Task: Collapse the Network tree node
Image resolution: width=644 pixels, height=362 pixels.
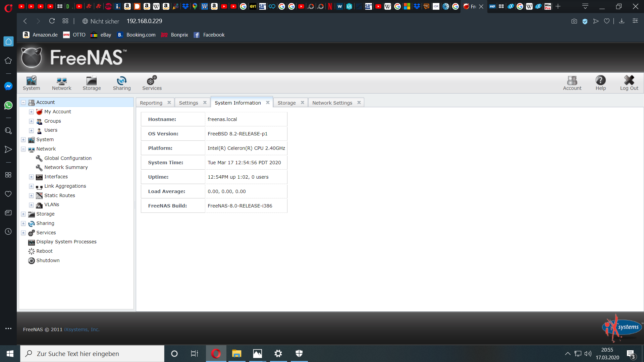Action: click(23, 149)
